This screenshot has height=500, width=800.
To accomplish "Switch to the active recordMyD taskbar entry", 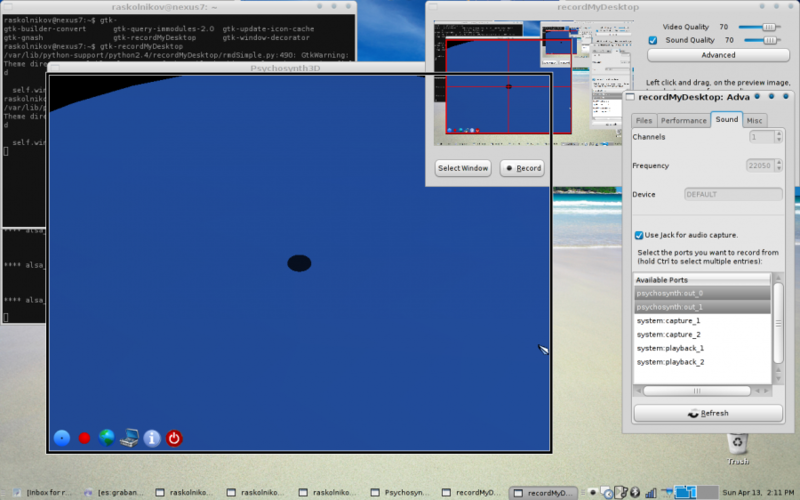I will [x=544, y=492].
